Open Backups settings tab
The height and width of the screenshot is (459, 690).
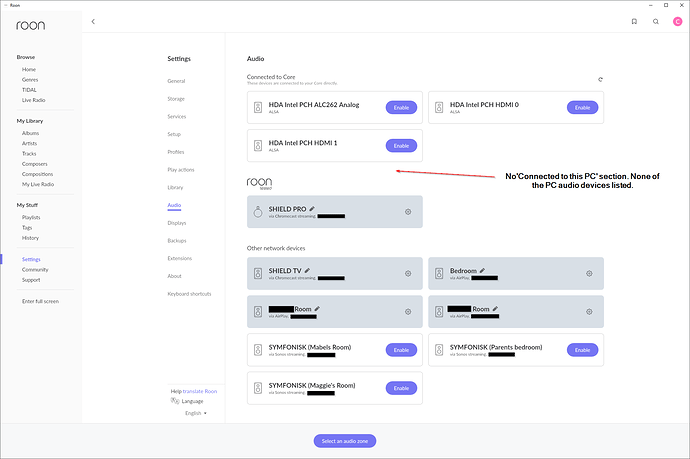177,241
